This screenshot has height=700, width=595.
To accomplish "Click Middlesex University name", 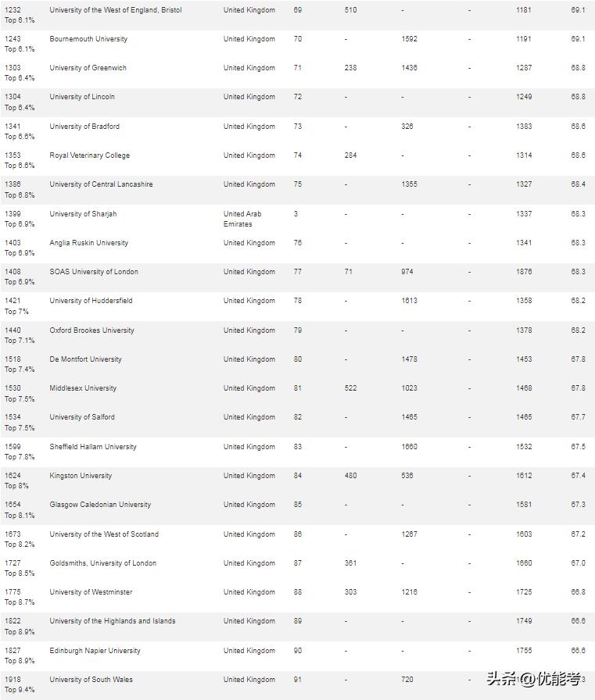I will click(83, 388).
